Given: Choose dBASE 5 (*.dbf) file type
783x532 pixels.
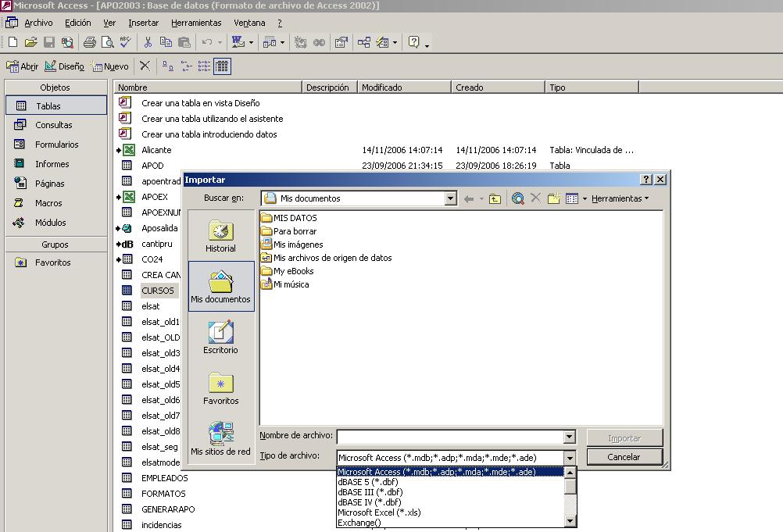Looking at the screenshot, I should (x=450, y=482).
